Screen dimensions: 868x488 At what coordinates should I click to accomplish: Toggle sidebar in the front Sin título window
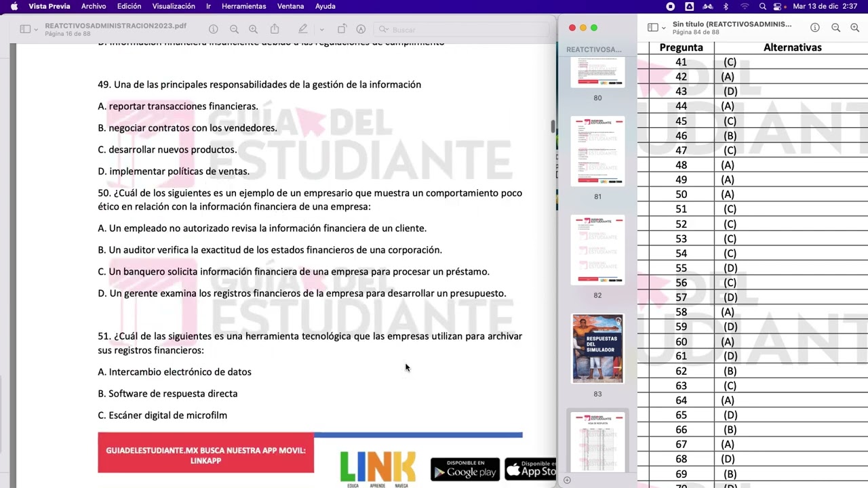[x=652, y=27]
